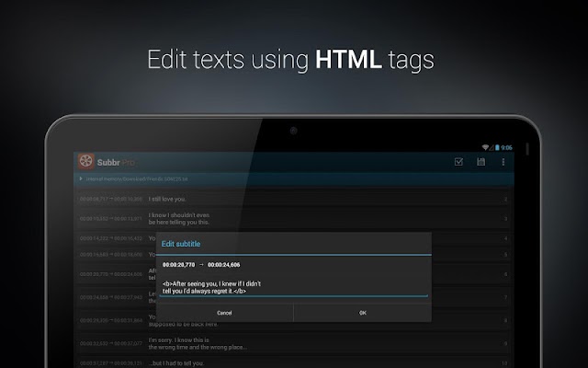Edit the start time 00:00:20,770
This screenshot has width=588, height=368.
[x=178, y=265]
